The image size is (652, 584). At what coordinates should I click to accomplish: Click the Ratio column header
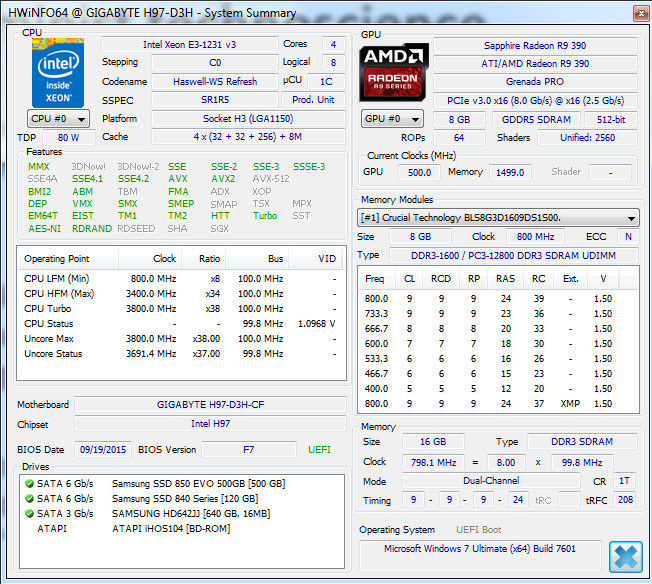tap(204, 259)
